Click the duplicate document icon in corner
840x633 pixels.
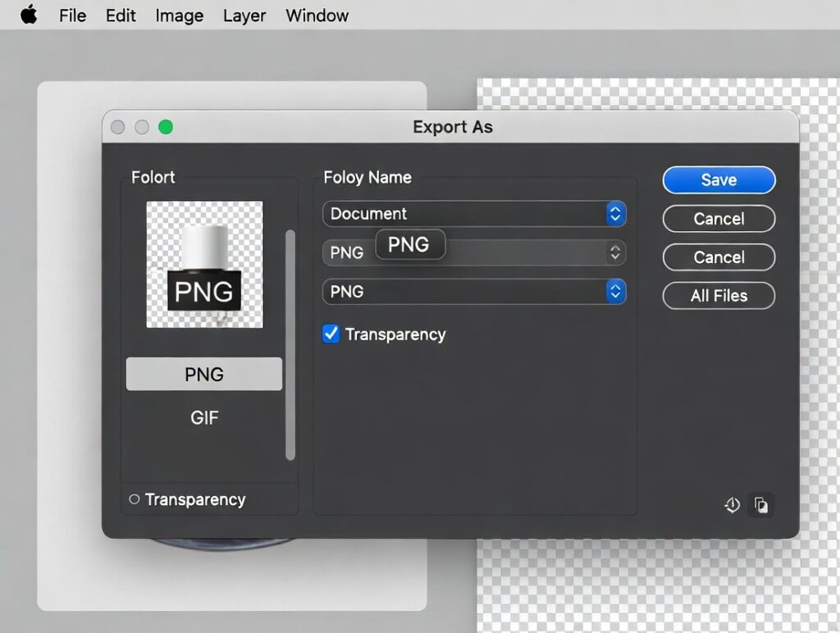coord(760,505)
